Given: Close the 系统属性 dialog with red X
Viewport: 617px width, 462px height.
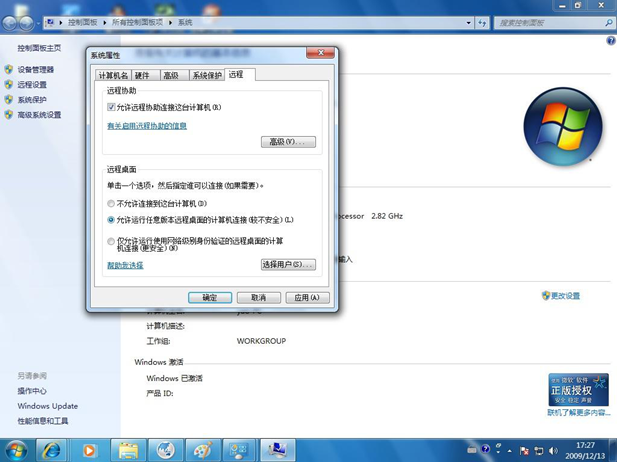Looking at the screenshot, I should (320, 53).
